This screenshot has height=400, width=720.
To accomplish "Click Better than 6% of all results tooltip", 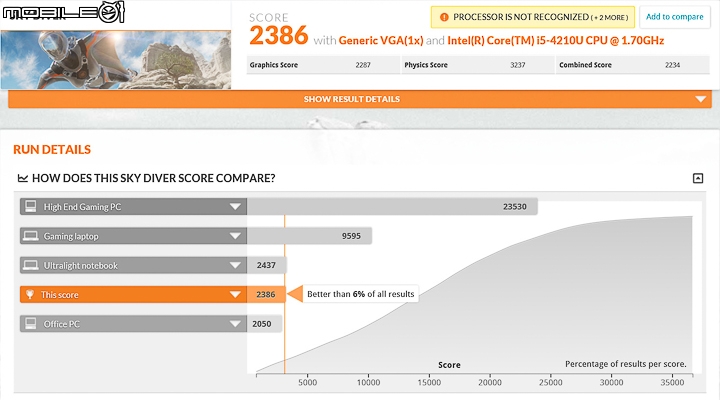I will tap(360, 294).
